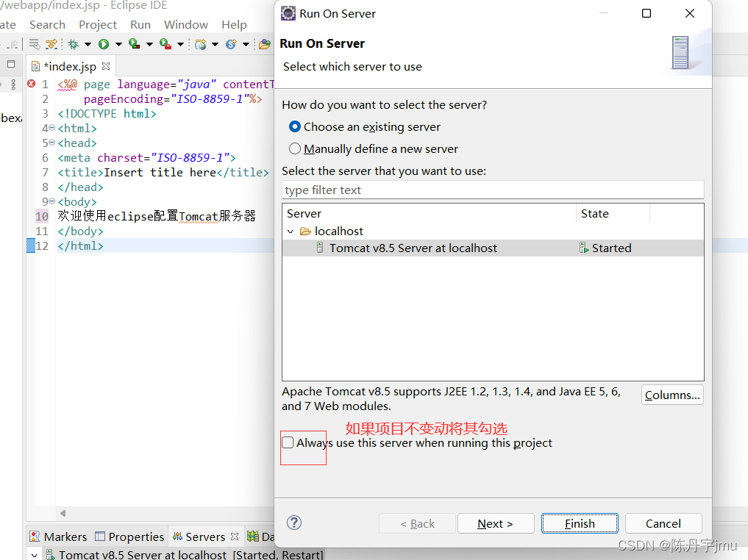Click the localhost folder icon
Viewport: 748px width, 560px height.
pos(305,231)
